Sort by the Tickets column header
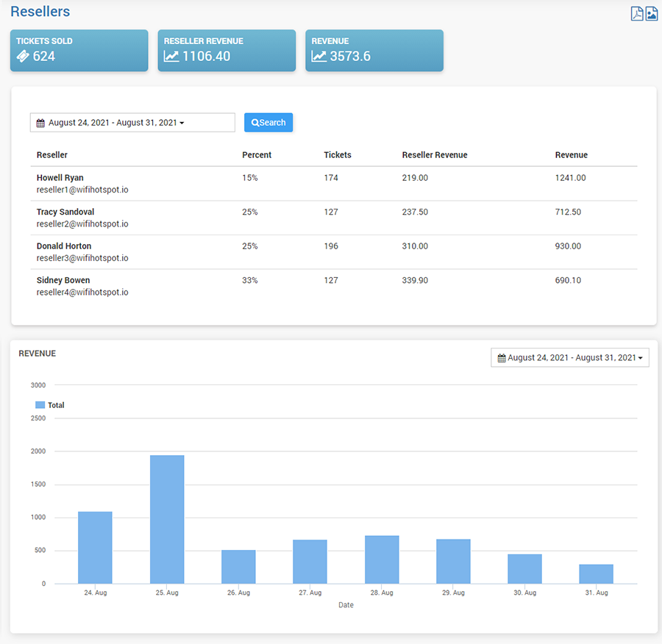This screenshot has height=644, width=662. click(338, 155)
